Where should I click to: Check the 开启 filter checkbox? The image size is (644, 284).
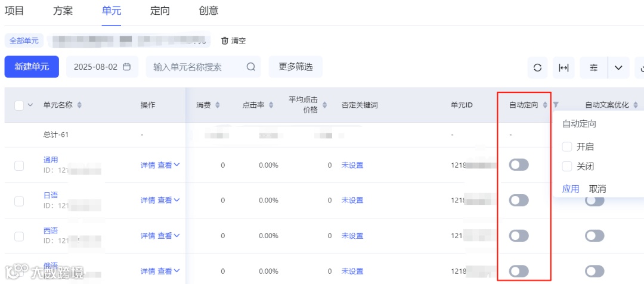[x=566, y=146]
